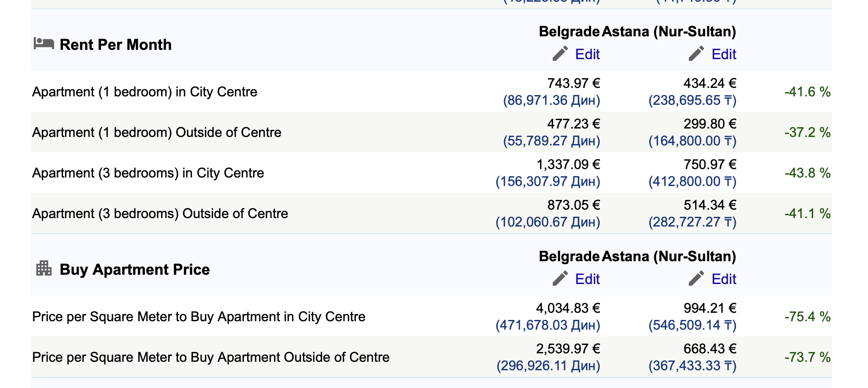Select the Rent Per Month section heading
The image size is (868, 388).
coord(116,44)
